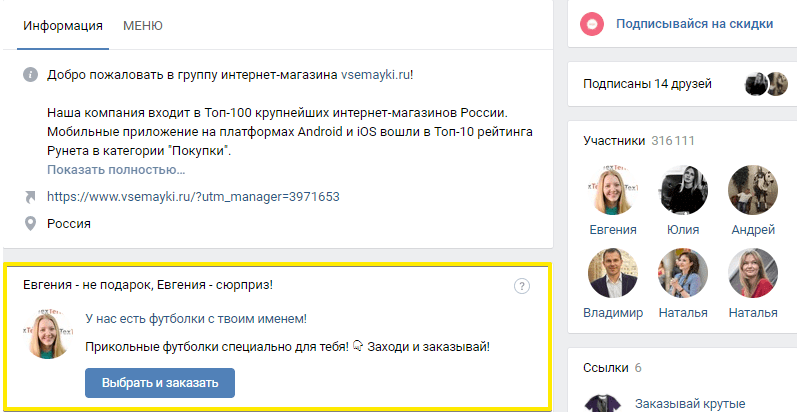The image size is (797, 415).
Task: Click the vsemayki.ru link in welcome text
Action: click(x=376, y=75)
